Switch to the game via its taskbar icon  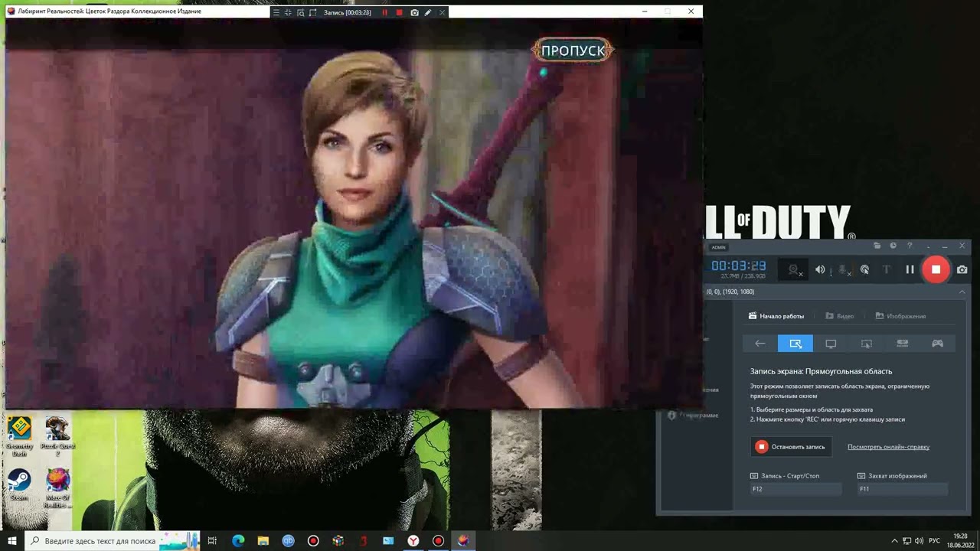tap(463, 541)
